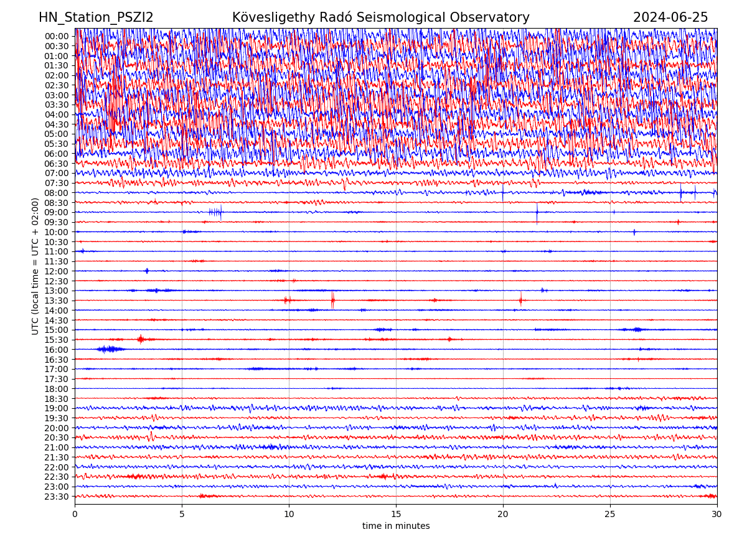
Task: Click the red spike at minute 12 on the 13:30 trace
Action: [332, 301]
